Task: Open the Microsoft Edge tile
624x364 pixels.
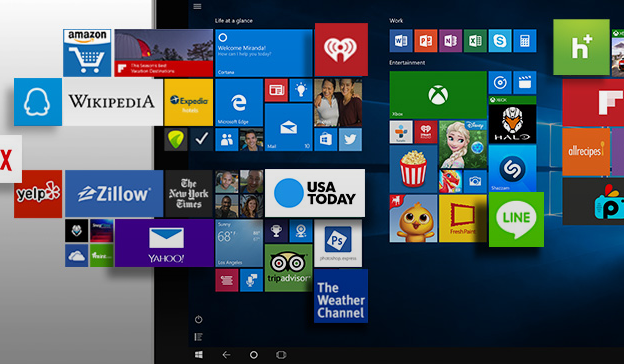Action: point(239,102)
